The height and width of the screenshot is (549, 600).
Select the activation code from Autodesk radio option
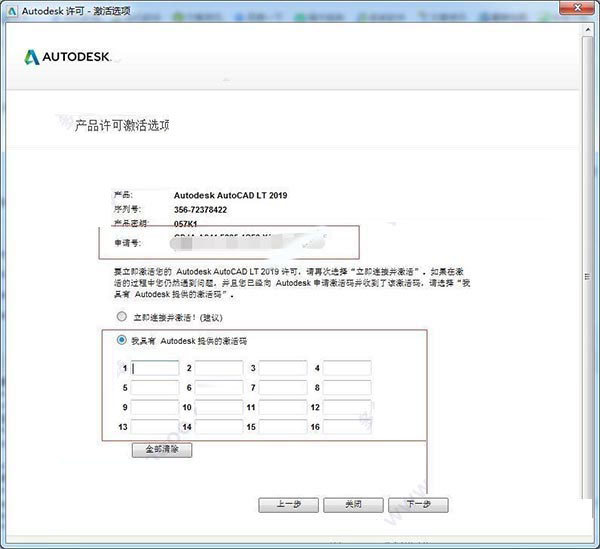(122, 340)
